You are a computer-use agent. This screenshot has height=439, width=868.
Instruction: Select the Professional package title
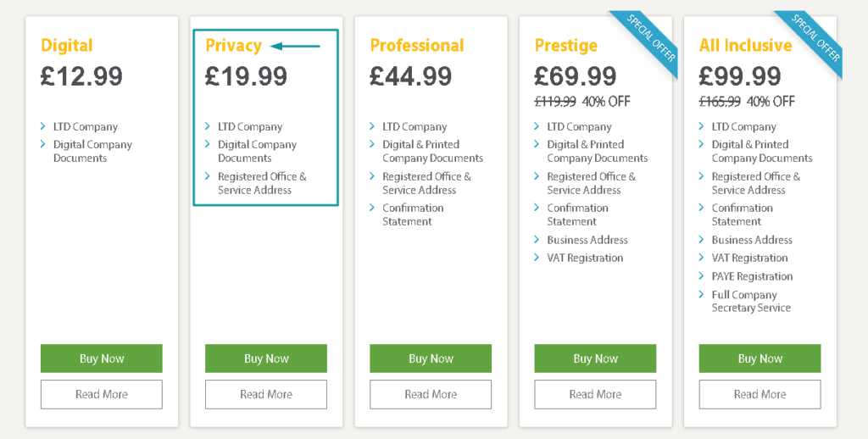click(x=417, y=46)
